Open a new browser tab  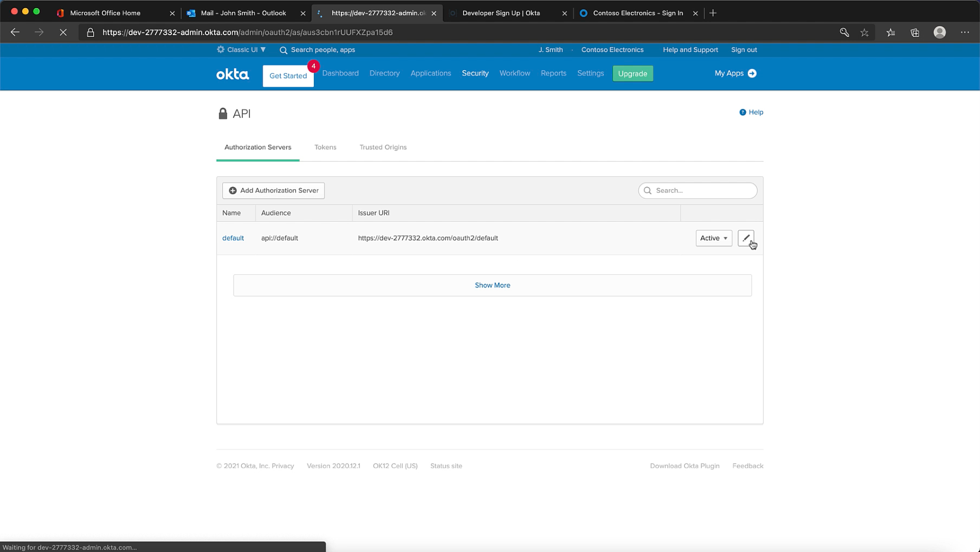pyautogui.click(x=713, y=13)
